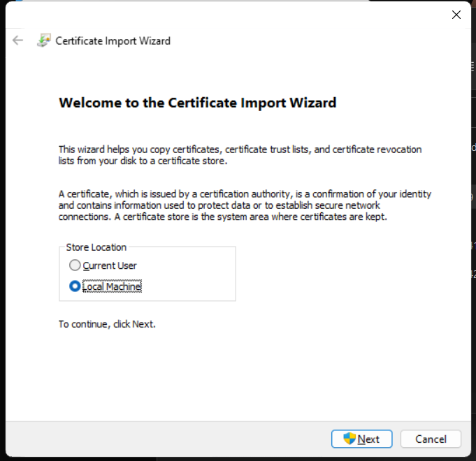This screenshot has height=461, width=476.
Task: Click the back arrow in the wizard header
Action: pyautogui.click(x=18, y=41)
